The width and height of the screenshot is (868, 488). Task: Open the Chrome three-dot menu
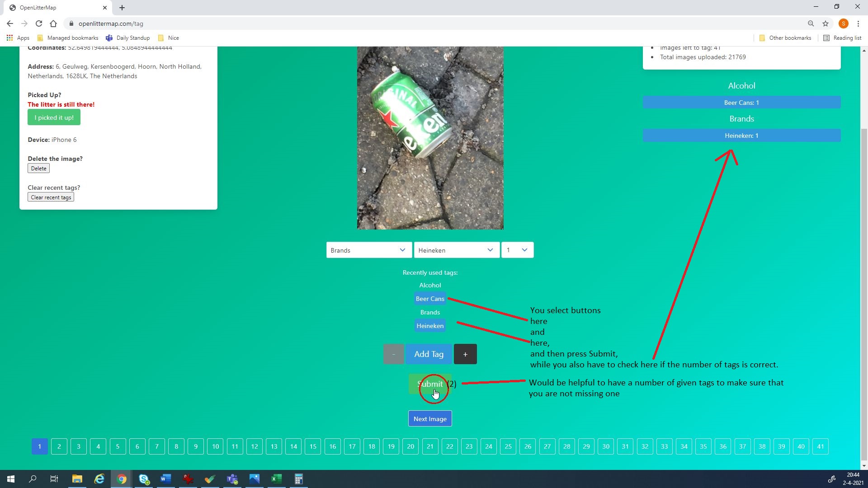click(x=858, y=23)
